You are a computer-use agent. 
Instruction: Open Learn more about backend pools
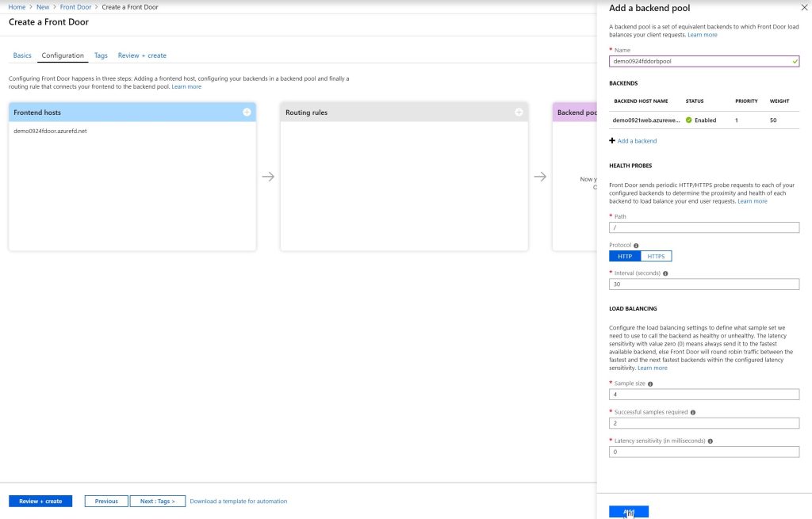[x=703, y=35]
